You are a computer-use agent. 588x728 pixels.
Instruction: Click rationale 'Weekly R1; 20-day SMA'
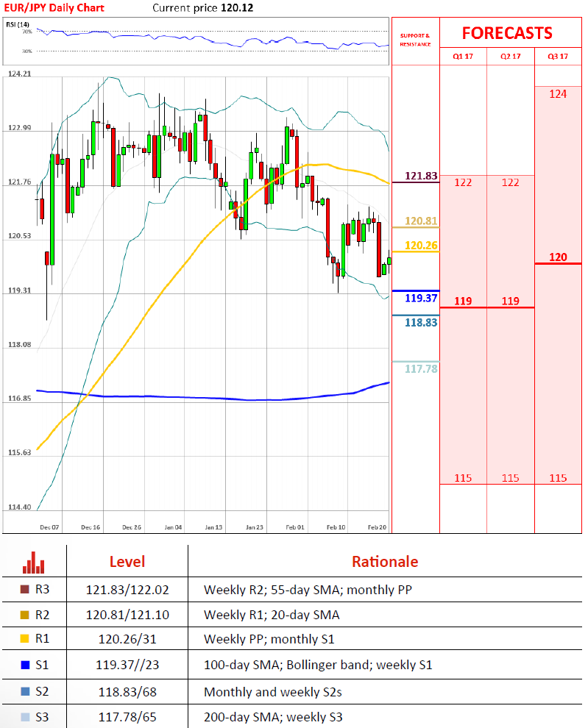coord(272,615)
